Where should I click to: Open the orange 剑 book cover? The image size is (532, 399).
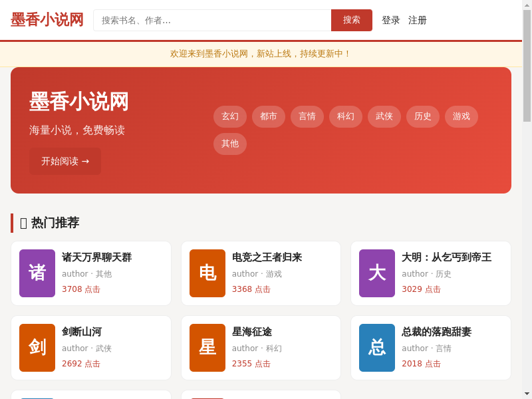[x=37, y=348]
